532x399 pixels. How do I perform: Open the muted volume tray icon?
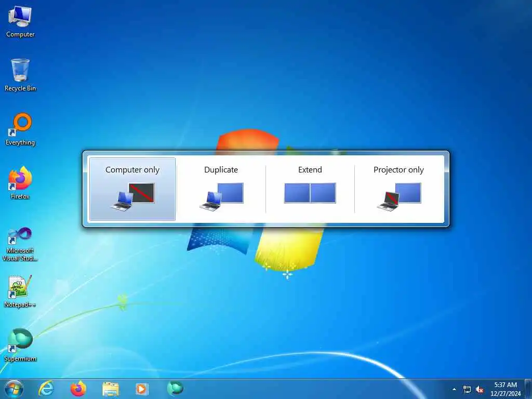pyautogui.click(x=480, y=390)
